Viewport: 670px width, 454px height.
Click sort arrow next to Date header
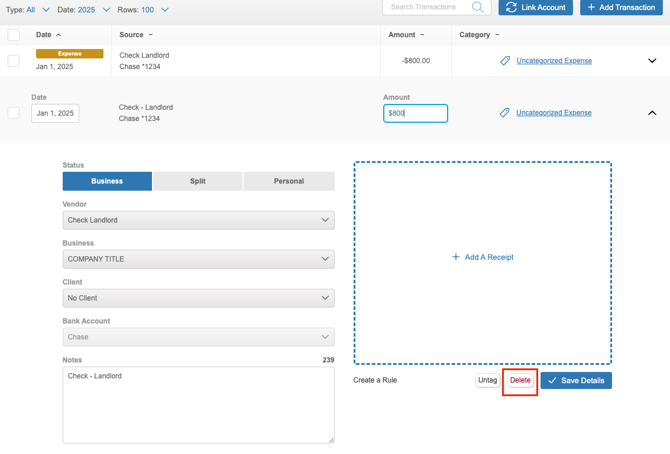[x=59, y=35]
